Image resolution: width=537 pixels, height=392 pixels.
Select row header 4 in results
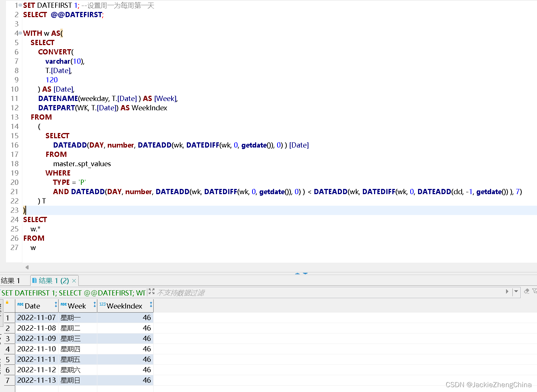[x=7, y=349]
